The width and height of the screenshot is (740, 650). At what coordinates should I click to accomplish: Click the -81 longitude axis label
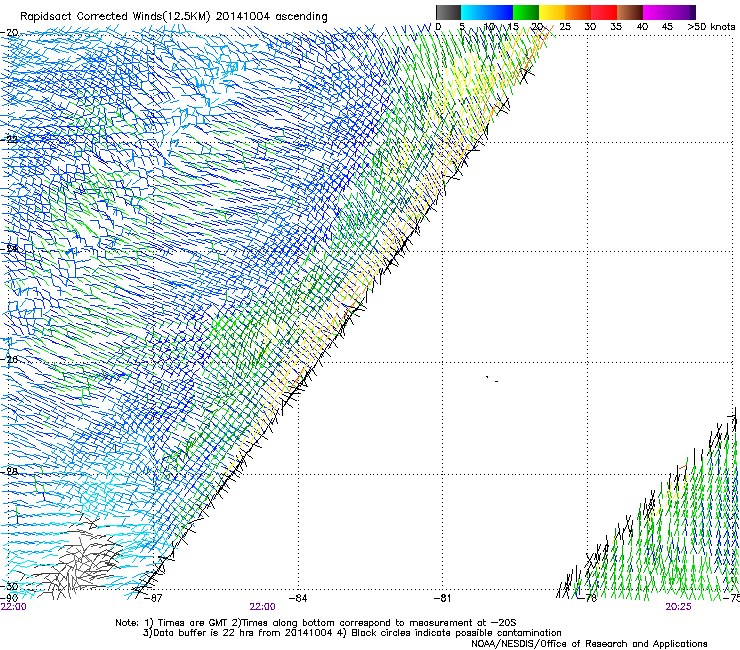(x=443, y=598)
